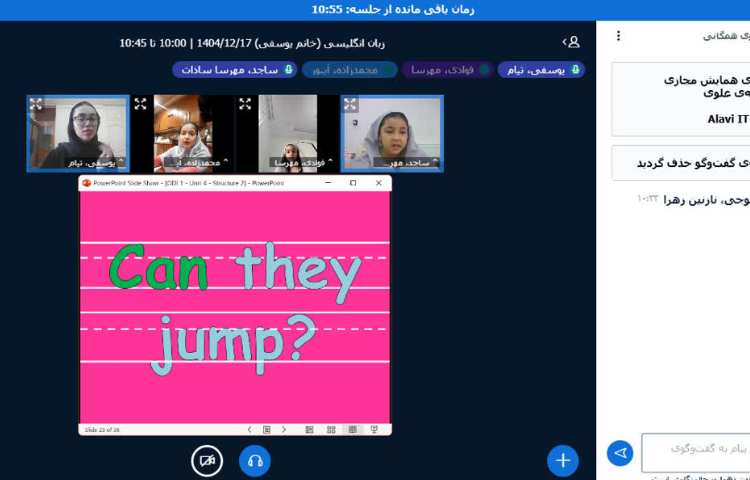Viewport: 750px width, 480px height.
Task: Open the three-dot chat options menu
Action: [x=618, y=36]
